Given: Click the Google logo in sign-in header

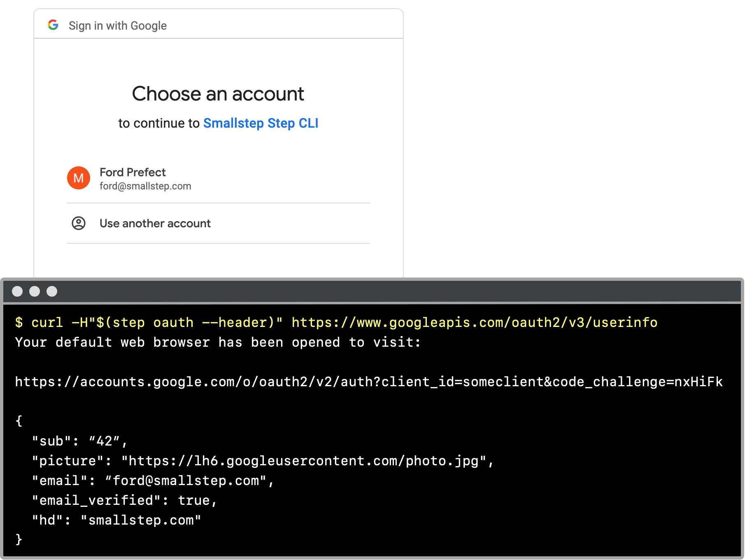Looking at the screenshot, I should 53,25.
